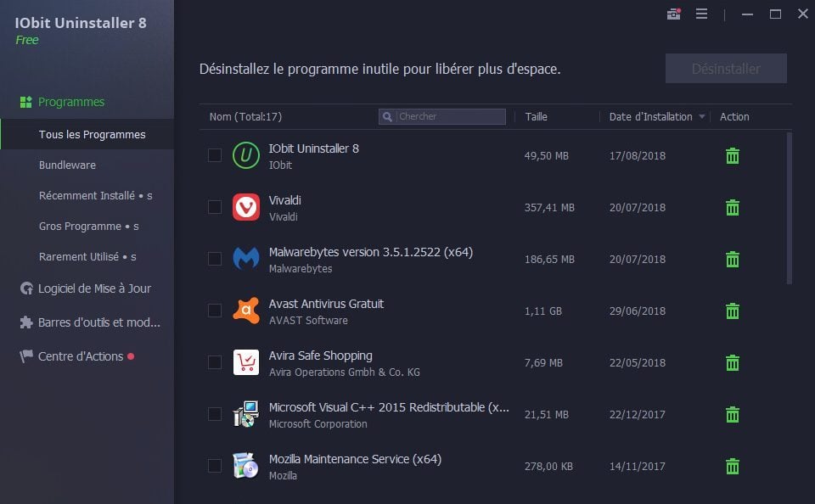Expand Barres d'outils et modules section
815x504 pixels.
[98, 322]
